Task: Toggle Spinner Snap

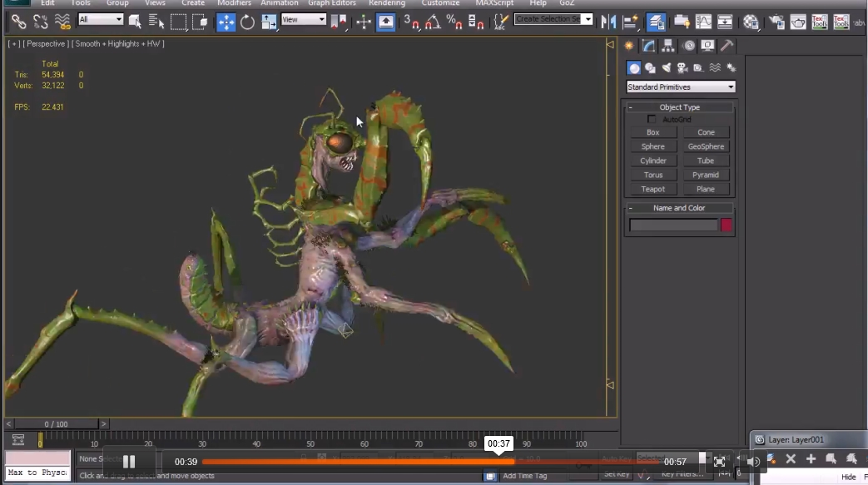Action: coord(476,22)
